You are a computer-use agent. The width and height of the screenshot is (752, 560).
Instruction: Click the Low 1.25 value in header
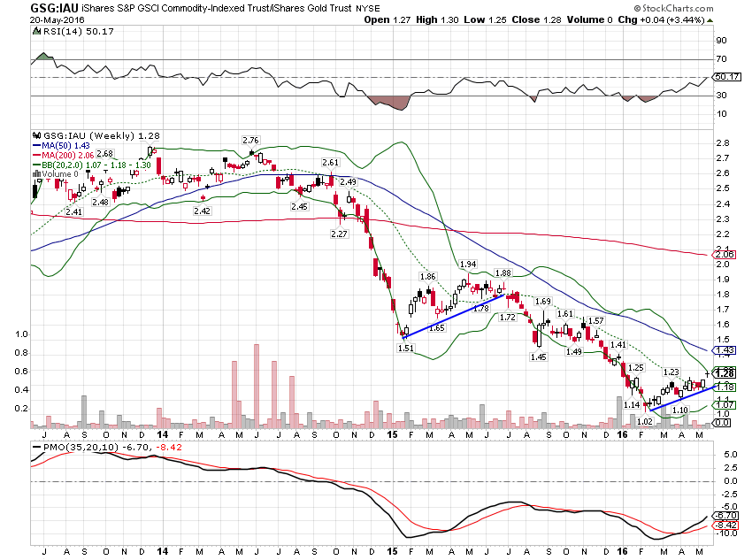[x=485, y=20]
